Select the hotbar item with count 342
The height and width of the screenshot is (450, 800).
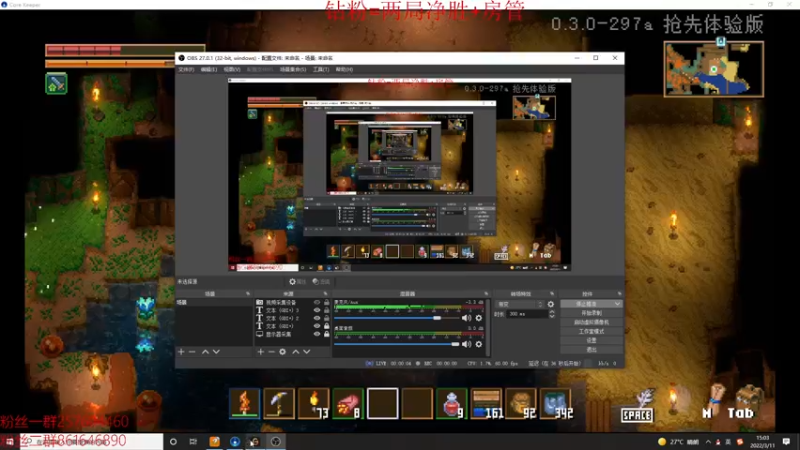(x=556, y=404)
